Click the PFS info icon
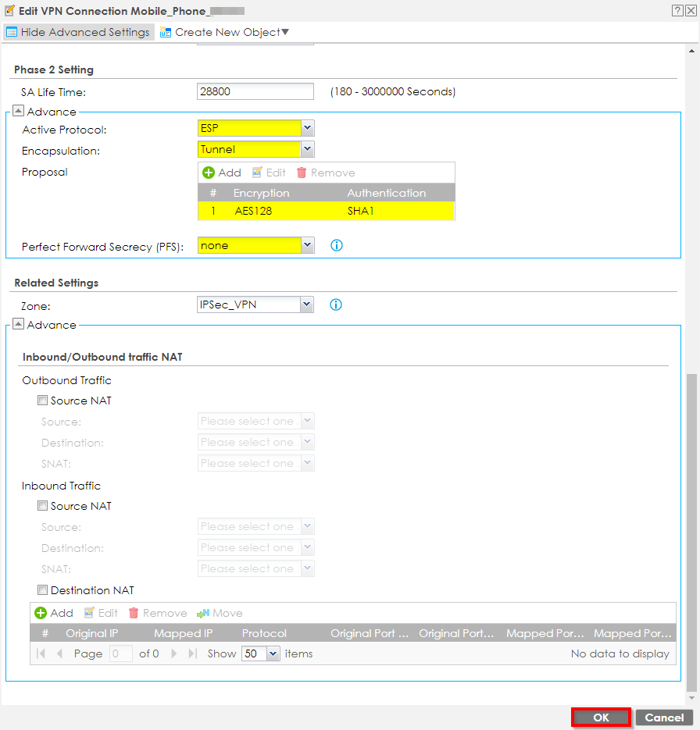 337,245
